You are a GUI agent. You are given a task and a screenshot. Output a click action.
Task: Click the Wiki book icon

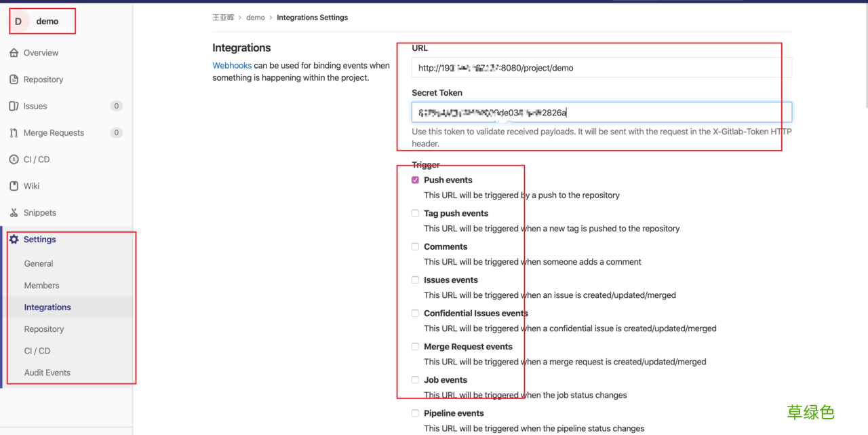click(x=14, y=186)
